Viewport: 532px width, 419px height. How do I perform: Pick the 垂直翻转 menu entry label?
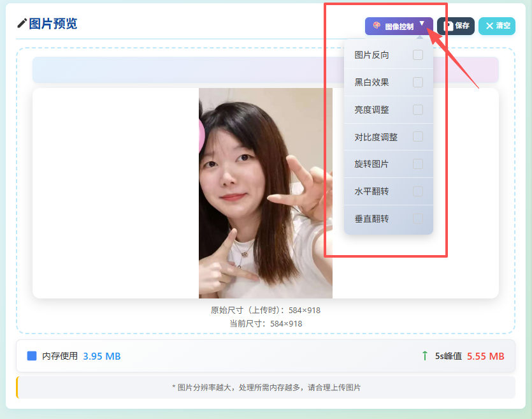point(371,219)
